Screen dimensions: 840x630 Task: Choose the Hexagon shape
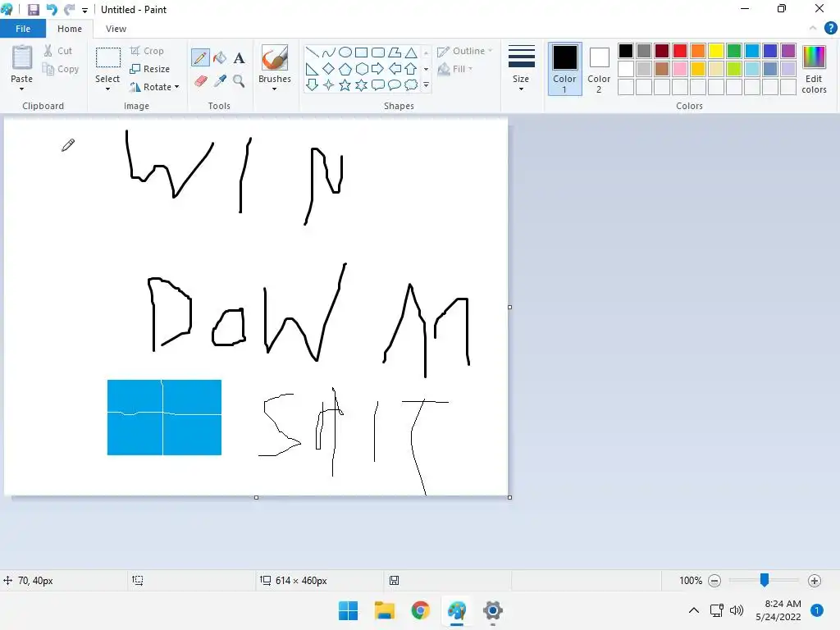[x=362, y=69]
